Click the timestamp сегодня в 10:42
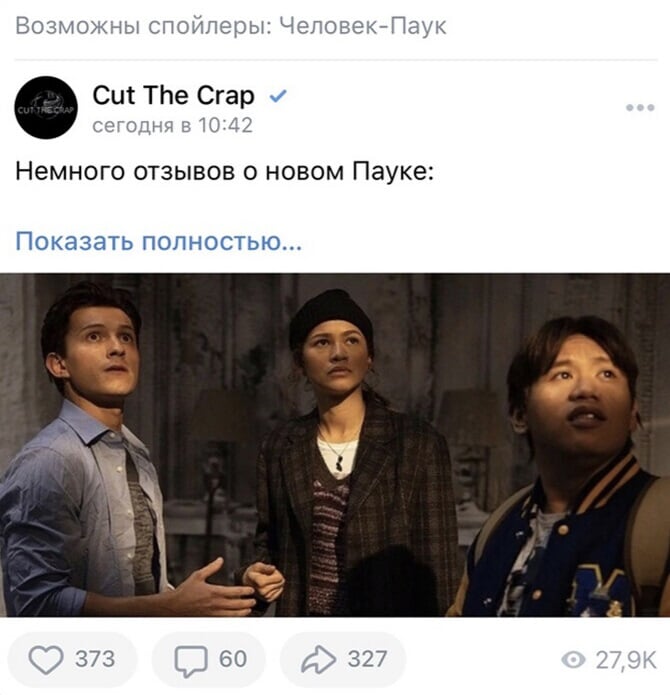Viewport: 670px width, 695px height. tap(172, 125)
